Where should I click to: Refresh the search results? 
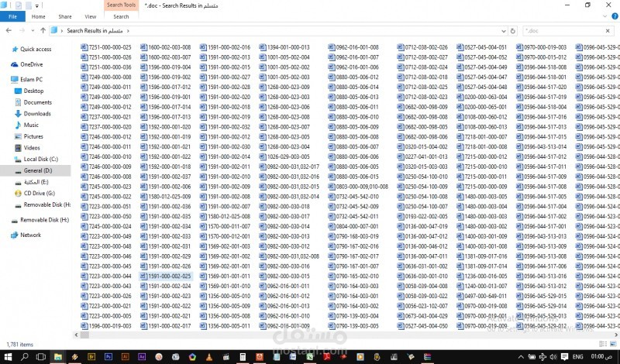(513, 31)
